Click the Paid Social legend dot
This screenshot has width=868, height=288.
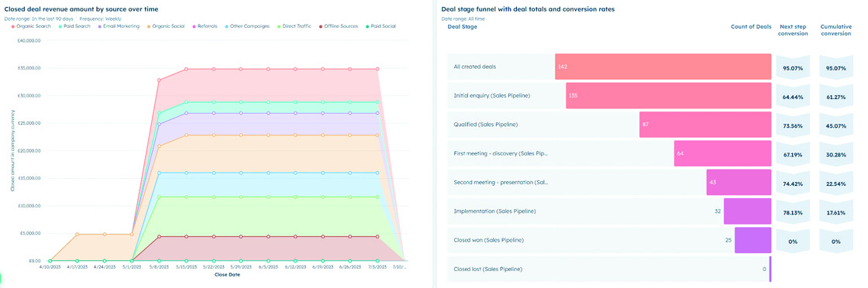pos(367,26)
